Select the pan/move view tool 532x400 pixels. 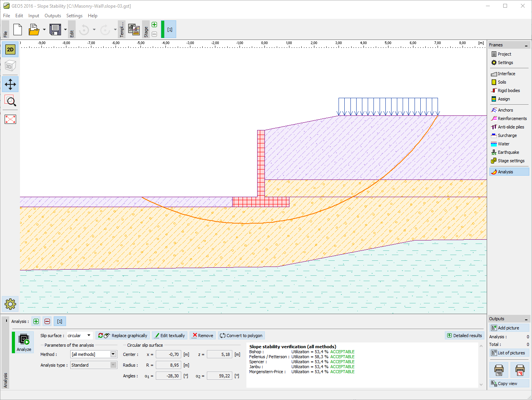(10, 84)
